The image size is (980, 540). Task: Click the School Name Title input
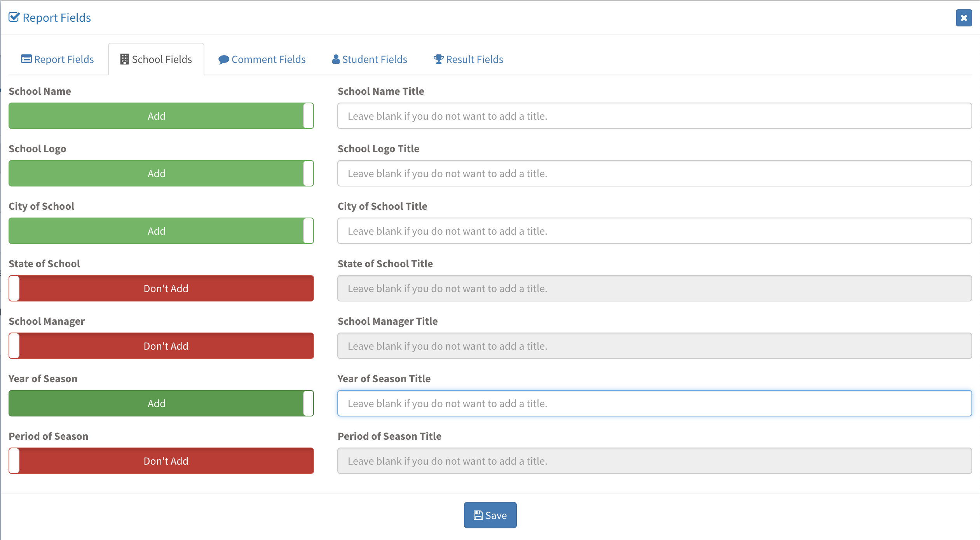pyautogui.click(x=654, y=116)
